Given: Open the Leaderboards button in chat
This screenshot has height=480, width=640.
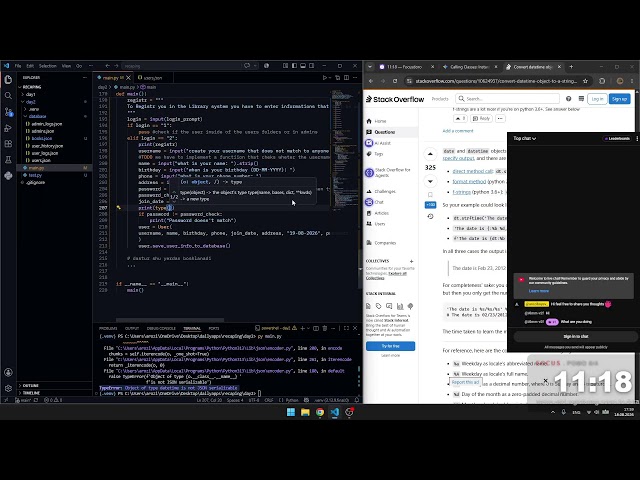Looking at the screenshot, I should (617, 138).
